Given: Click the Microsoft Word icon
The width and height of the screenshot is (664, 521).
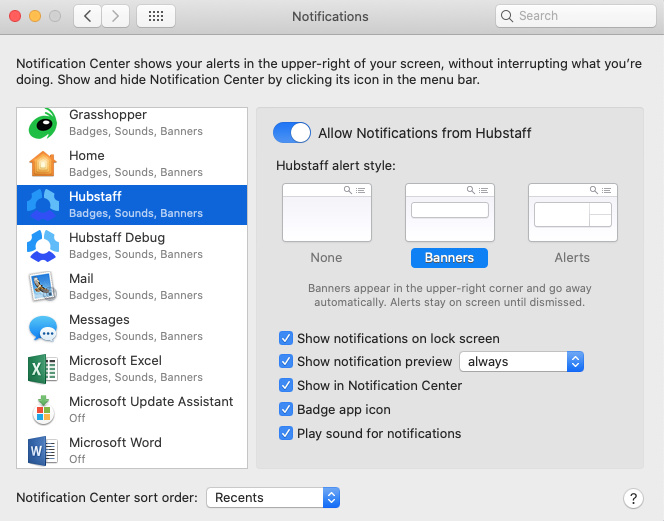Looking at the screenshot, I should (x=43, y=451).
